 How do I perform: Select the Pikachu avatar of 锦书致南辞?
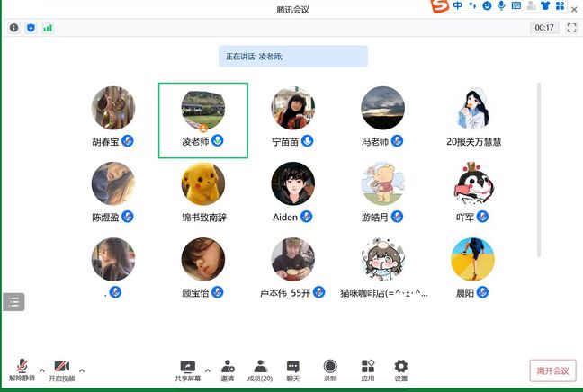(203, 183)
